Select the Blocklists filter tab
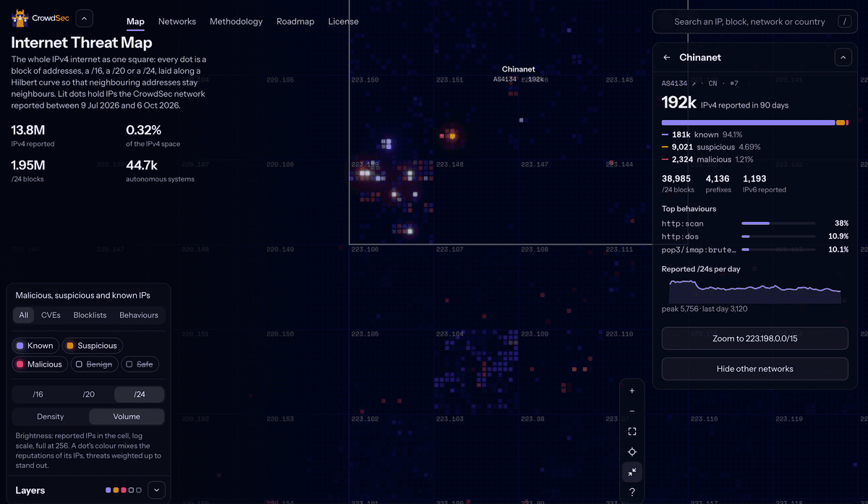Viewport: 868px width, 504px height. (x=90, y=315)
